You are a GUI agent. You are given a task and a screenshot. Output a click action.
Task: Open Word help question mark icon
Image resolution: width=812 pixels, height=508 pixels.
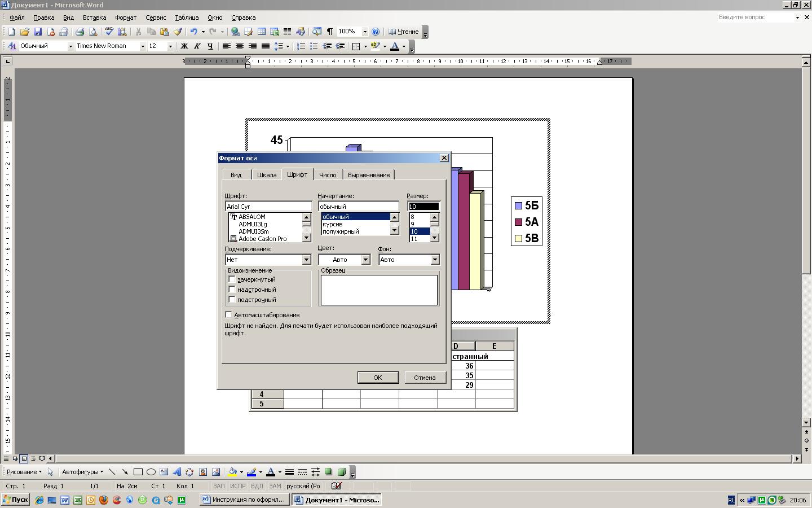[376, 32]
